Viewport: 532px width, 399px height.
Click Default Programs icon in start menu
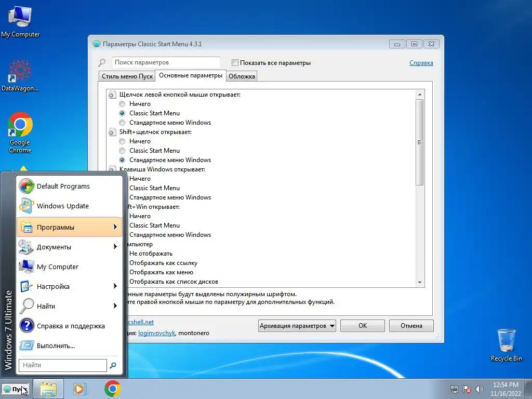26,186
